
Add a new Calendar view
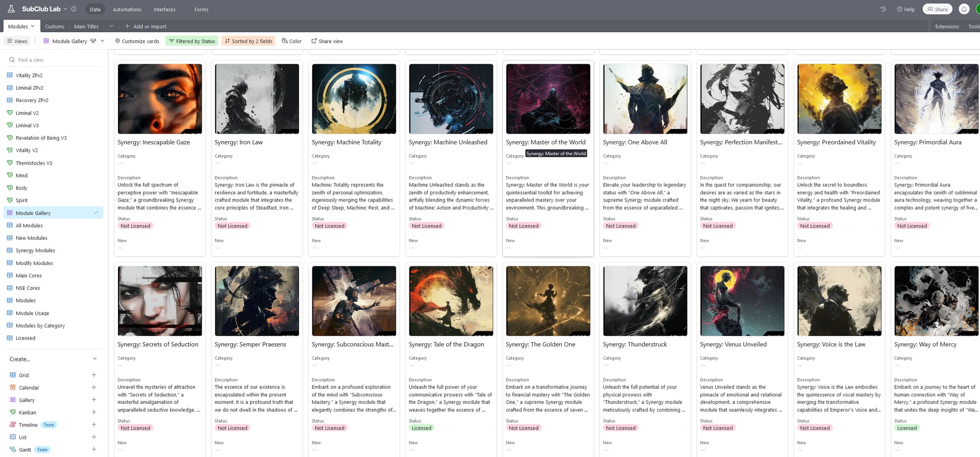click(x=94, y=388)
